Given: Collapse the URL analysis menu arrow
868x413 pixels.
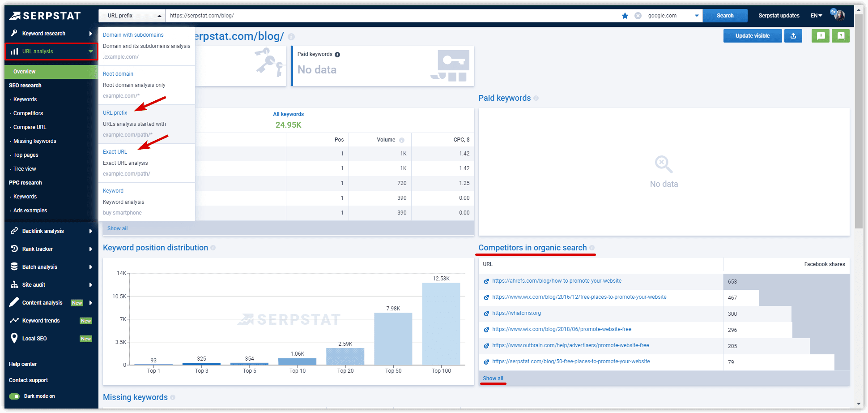Looking at the screenshot, I should (91, 52).
